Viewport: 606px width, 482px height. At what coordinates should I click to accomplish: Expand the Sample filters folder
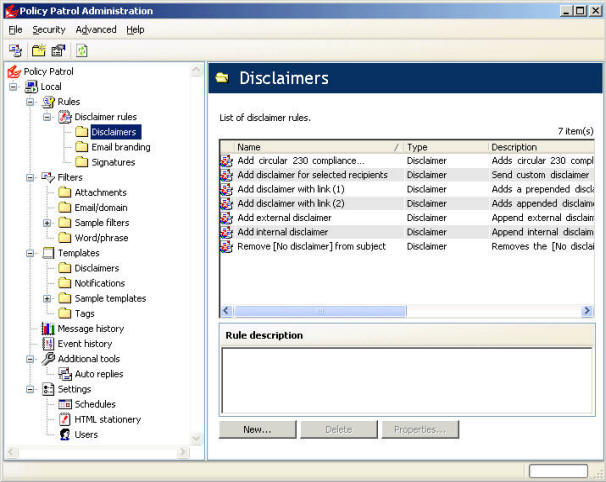47,223
